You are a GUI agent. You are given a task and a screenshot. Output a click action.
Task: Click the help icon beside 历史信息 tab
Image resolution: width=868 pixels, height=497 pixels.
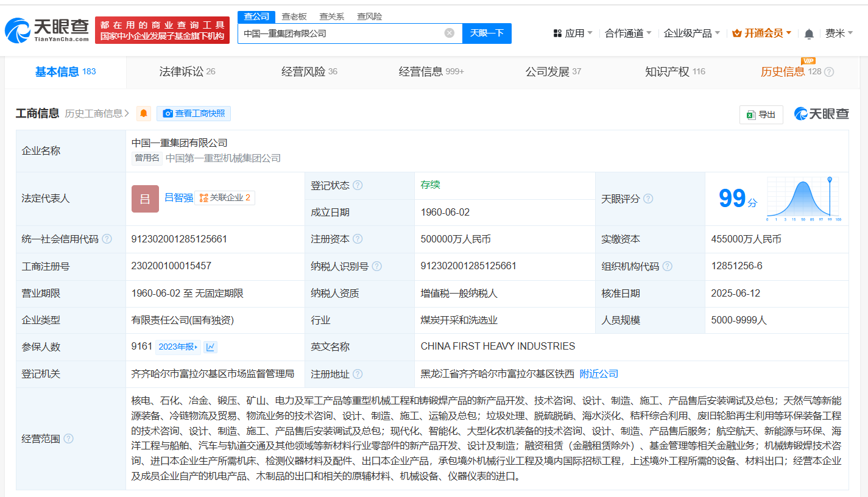coord(828,72)
